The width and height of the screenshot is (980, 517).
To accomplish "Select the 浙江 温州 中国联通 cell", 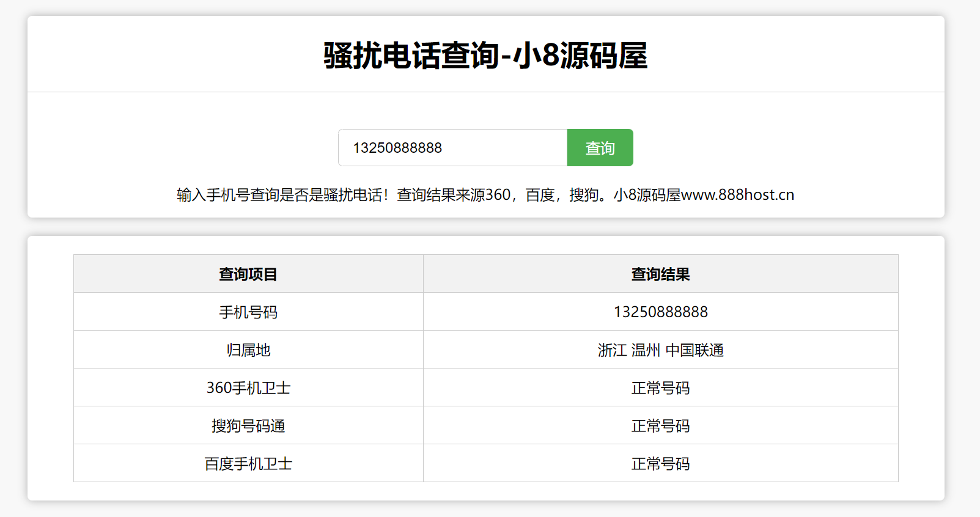I will pyautogui.click(x=660, y=350).
